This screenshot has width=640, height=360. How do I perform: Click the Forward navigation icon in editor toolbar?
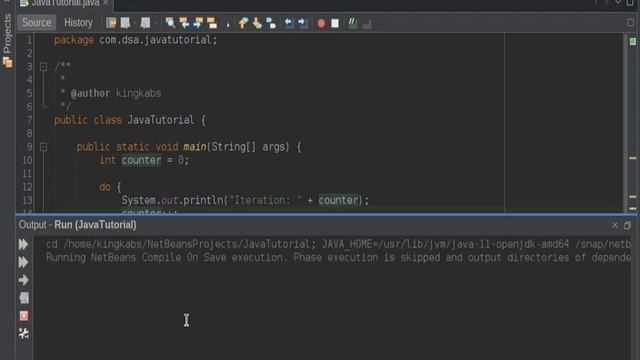[145, 23]
